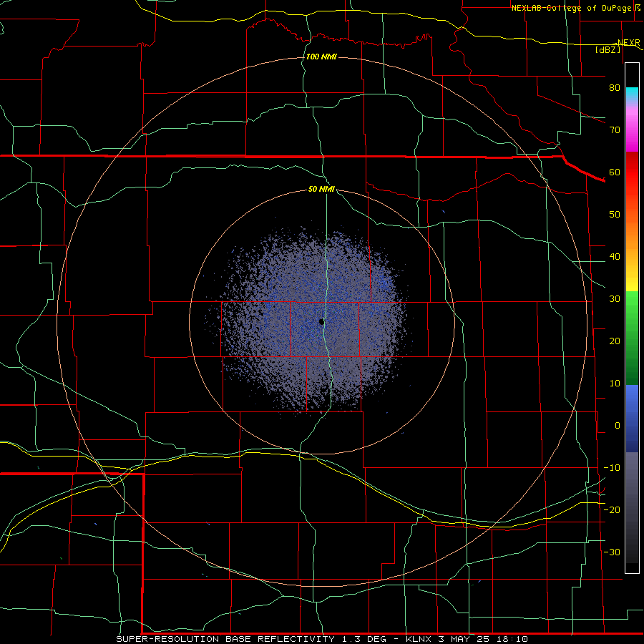644x644 pixels.
Task: Click the 80 value on the color scale
Action: click(x=615, y=87)
